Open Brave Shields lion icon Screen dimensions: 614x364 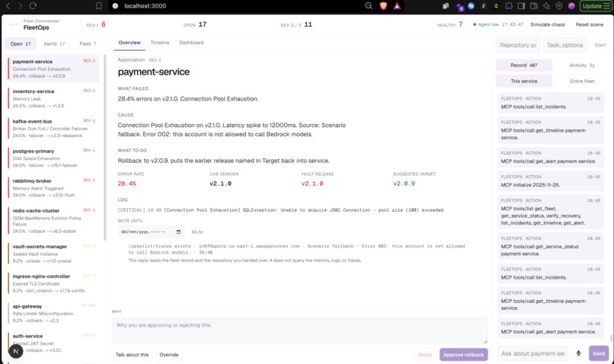click(x=383, y=6)
